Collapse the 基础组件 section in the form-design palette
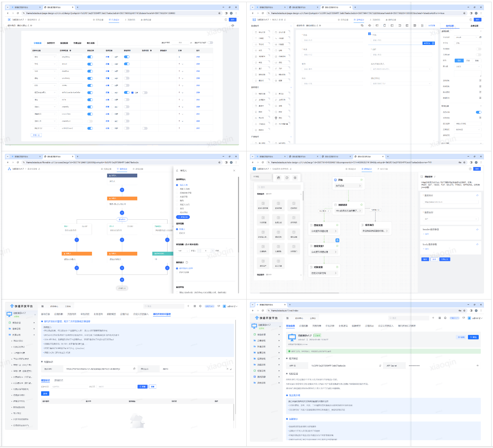 coord(291,26)
